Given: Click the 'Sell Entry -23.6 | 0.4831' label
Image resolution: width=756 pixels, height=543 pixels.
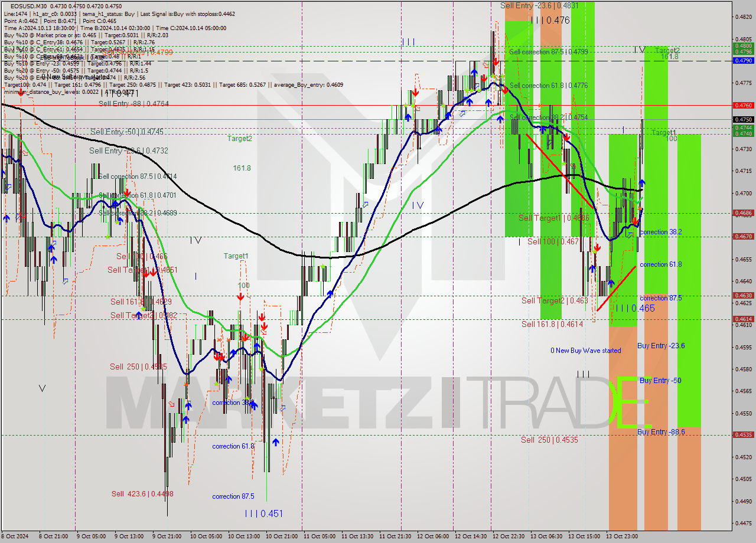Looking at the screenshot, I should coord(539,5).
